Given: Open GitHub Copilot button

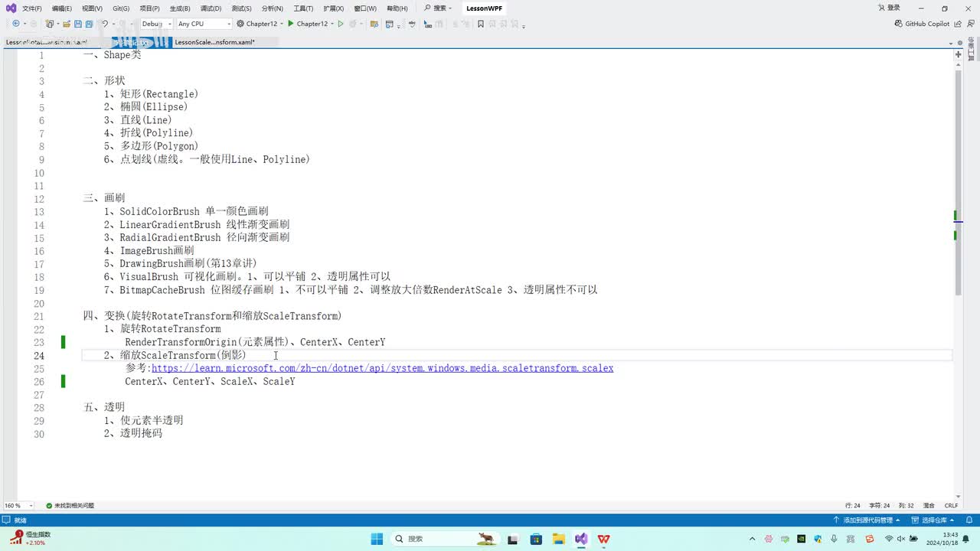Looking at the screenshot, I should pos(923,24).
